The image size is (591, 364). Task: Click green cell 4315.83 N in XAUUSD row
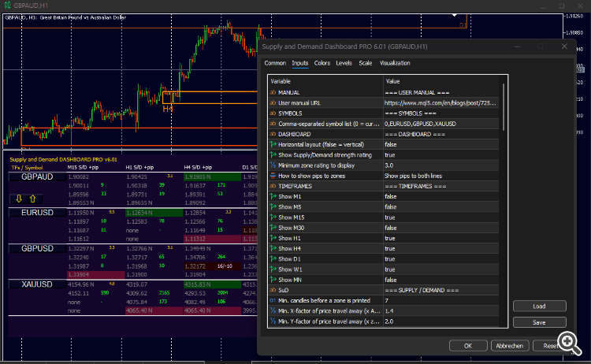point(212,284)
